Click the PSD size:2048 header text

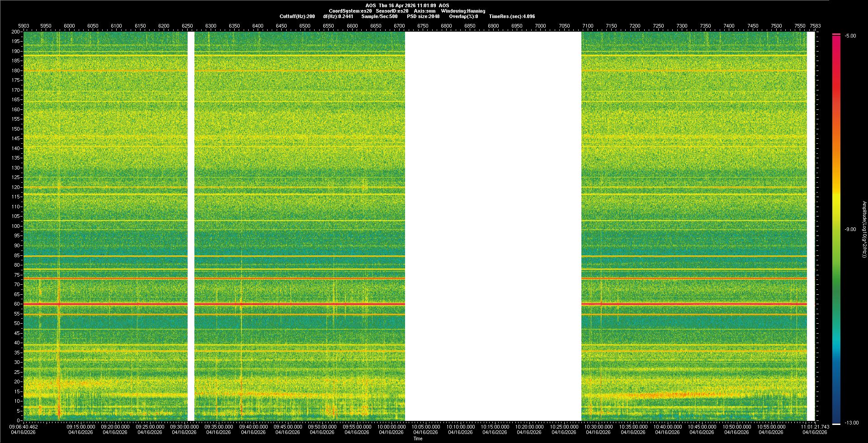tap(423, 16)
